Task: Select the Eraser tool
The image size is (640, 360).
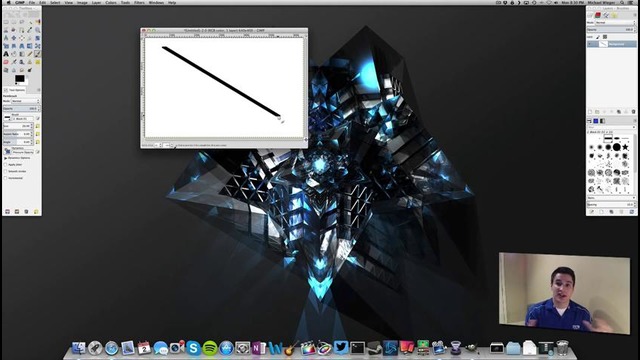Action: [x=6, y=62]
